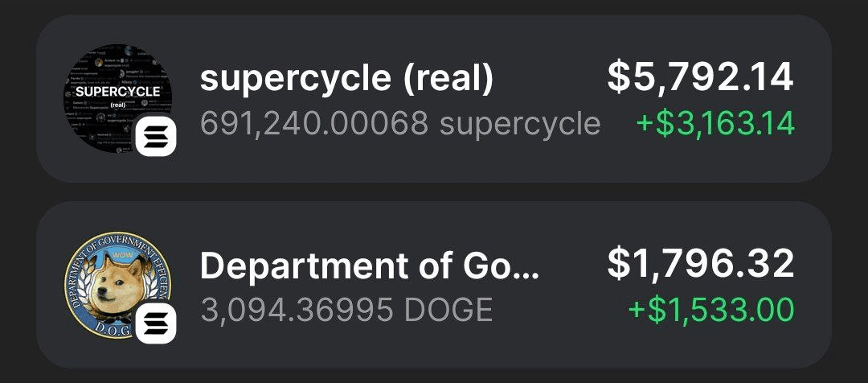
Task: Open the $1,796.32 holding value
Action: click(700, 264)
